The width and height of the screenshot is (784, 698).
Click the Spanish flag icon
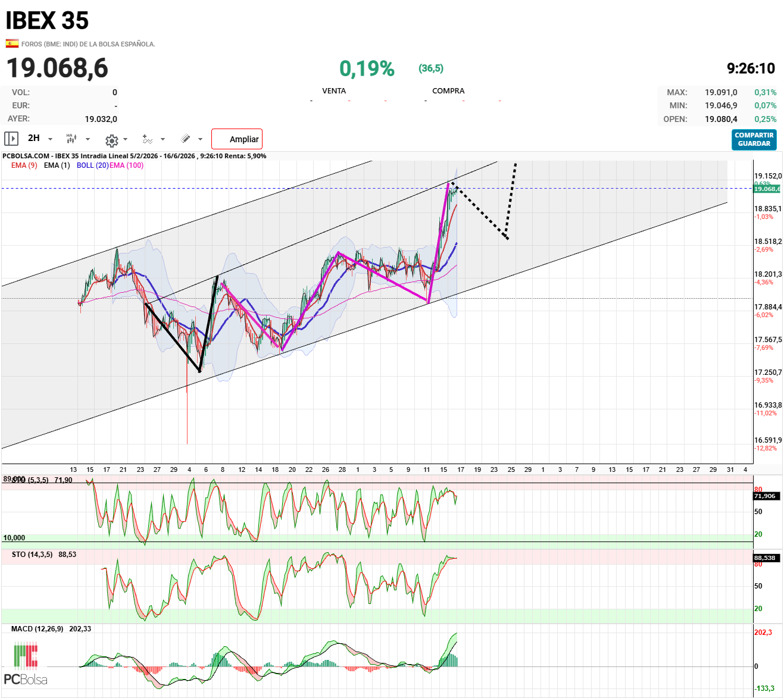(12, 43)
